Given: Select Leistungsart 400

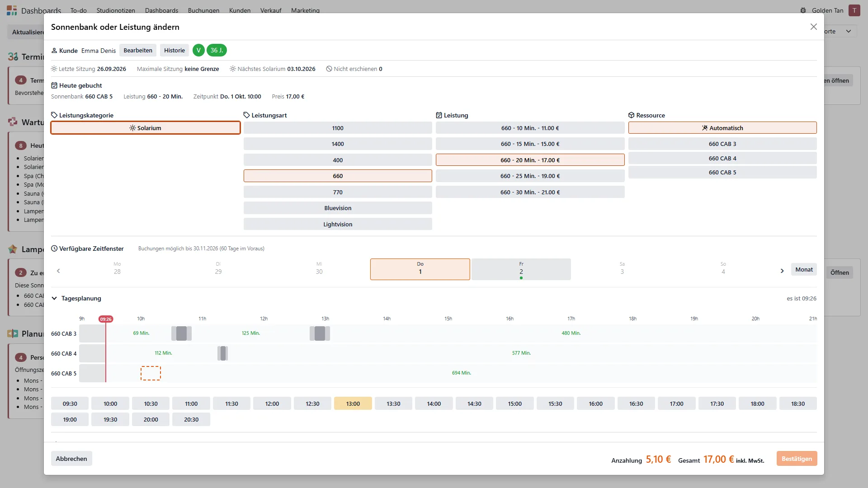Looking at the screenshot, I should (338, 160).
